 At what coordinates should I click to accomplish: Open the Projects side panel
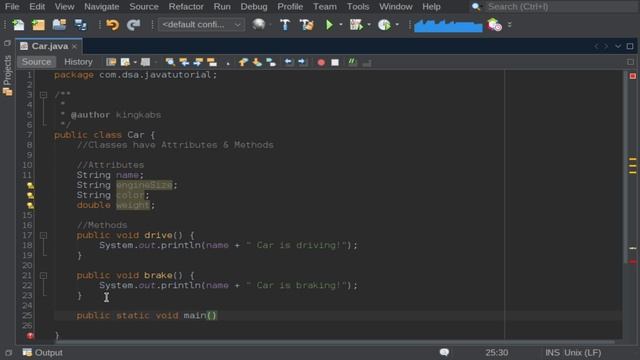coord(7,76)
